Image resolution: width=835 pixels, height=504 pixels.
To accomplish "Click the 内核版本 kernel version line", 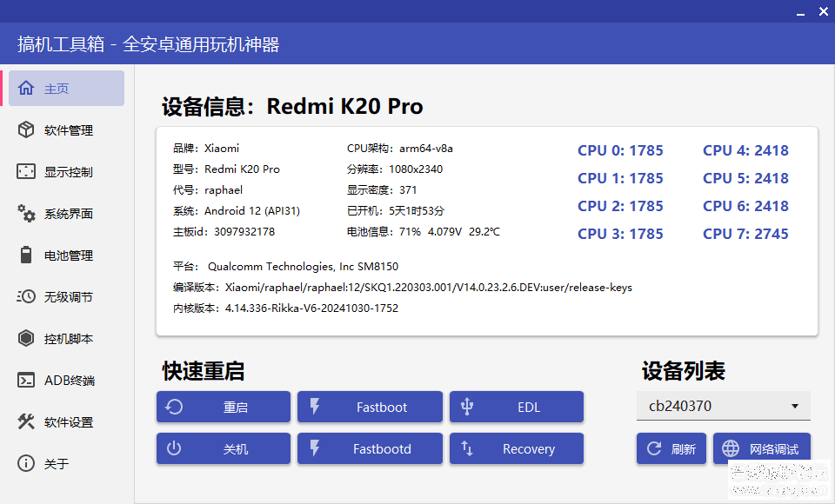I will pyautogui.click(x=285, y=308).
